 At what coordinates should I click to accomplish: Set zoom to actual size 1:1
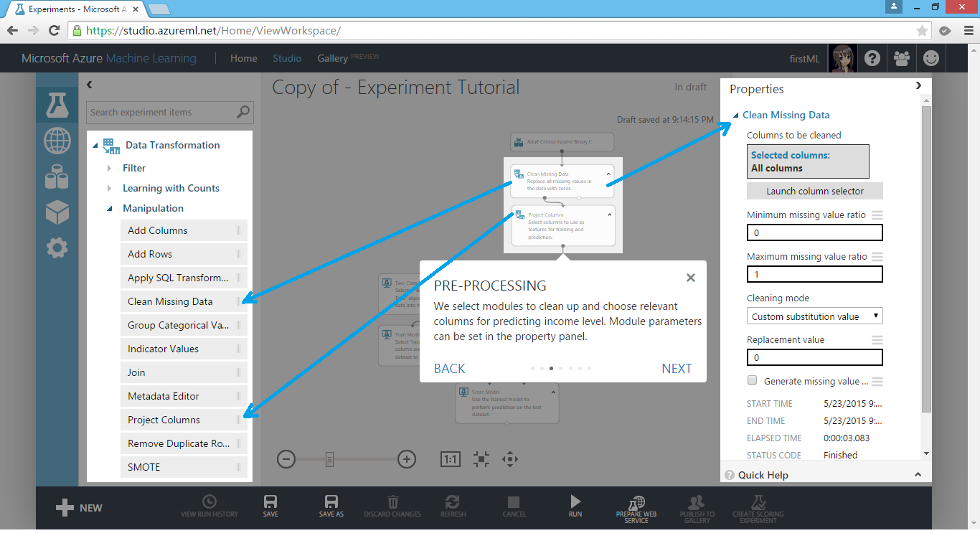click(x=450, y=459)
